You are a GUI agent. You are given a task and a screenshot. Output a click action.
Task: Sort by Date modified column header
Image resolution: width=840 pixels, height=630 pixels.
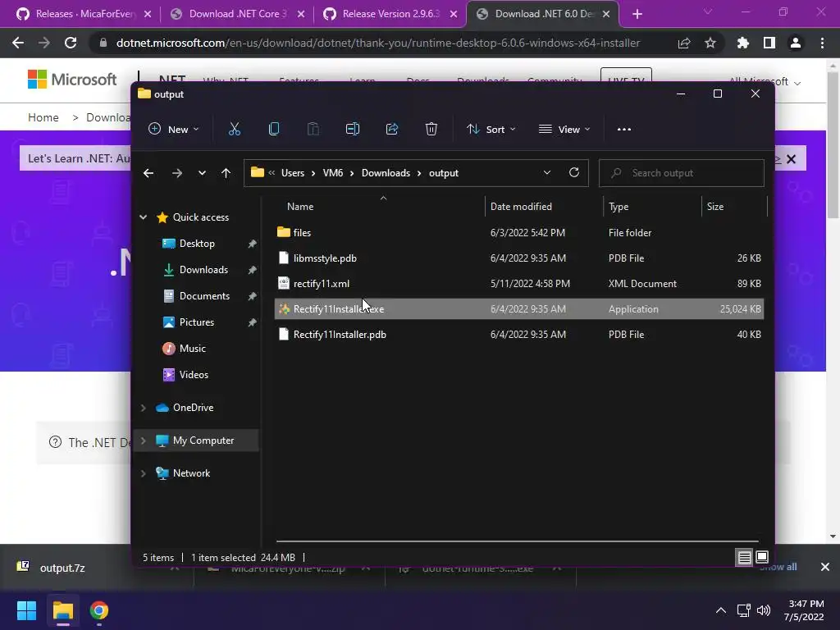(521, 206)
